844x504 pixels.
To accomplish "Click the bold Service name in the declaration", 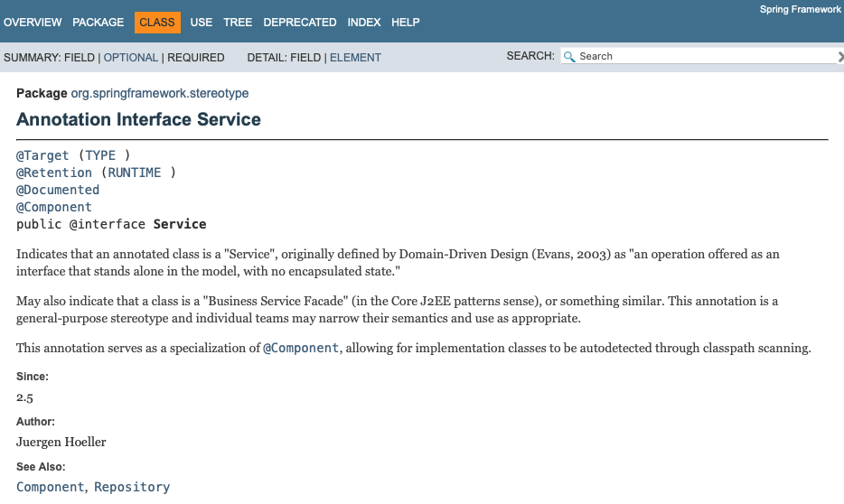I will point(180,224).
